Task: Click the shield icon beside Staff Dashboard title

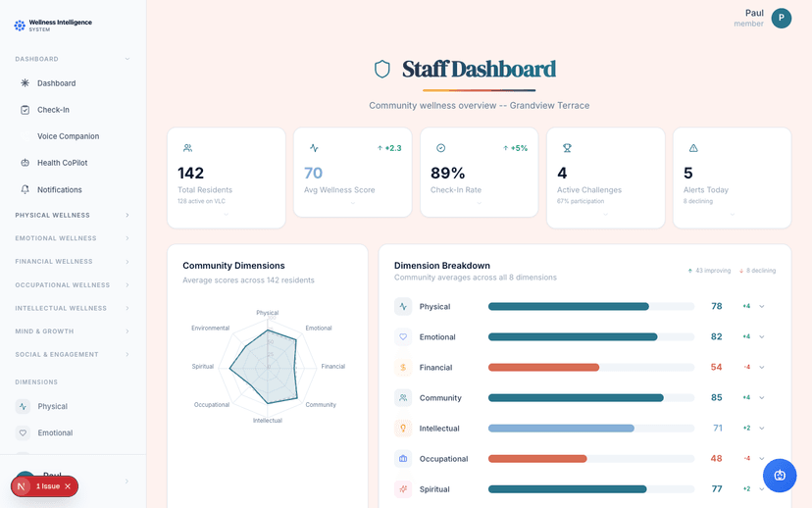Action: tap(382, 69)
